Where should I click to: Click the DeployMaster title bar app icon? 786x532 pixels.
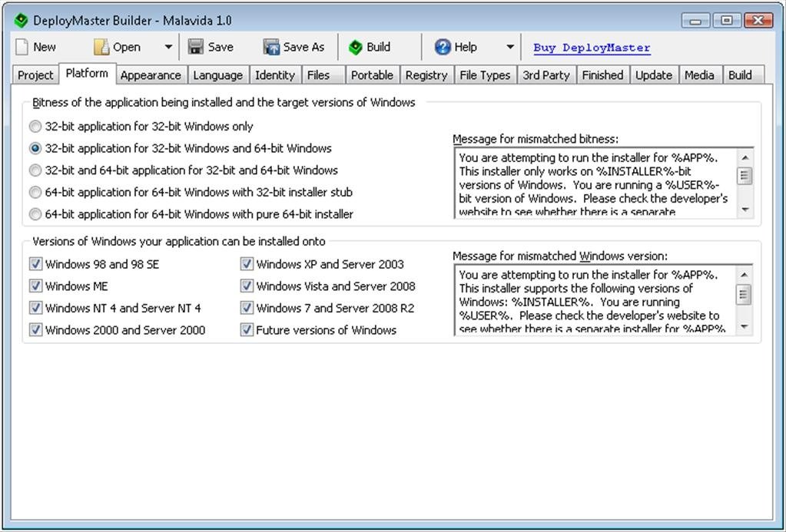[x=21, y=21]
